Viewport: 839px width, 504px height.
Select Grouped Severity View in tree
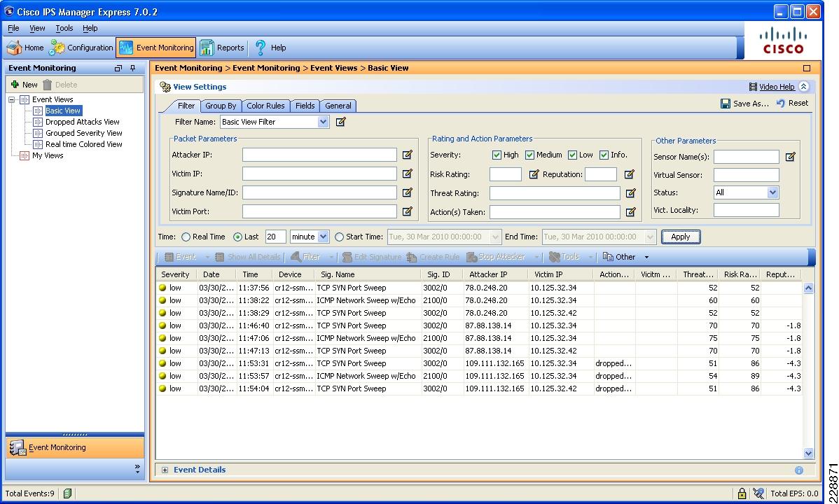point(83,133)
